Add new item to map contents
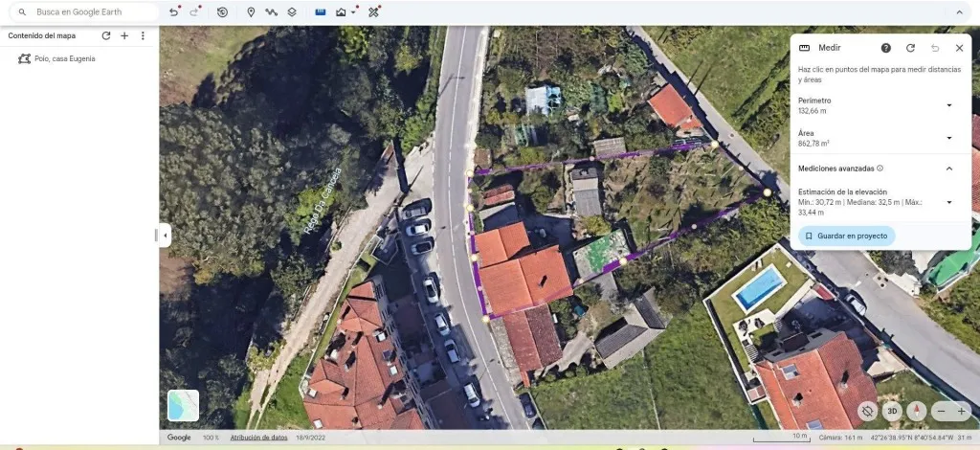980x450 pixels. point(124,35)
